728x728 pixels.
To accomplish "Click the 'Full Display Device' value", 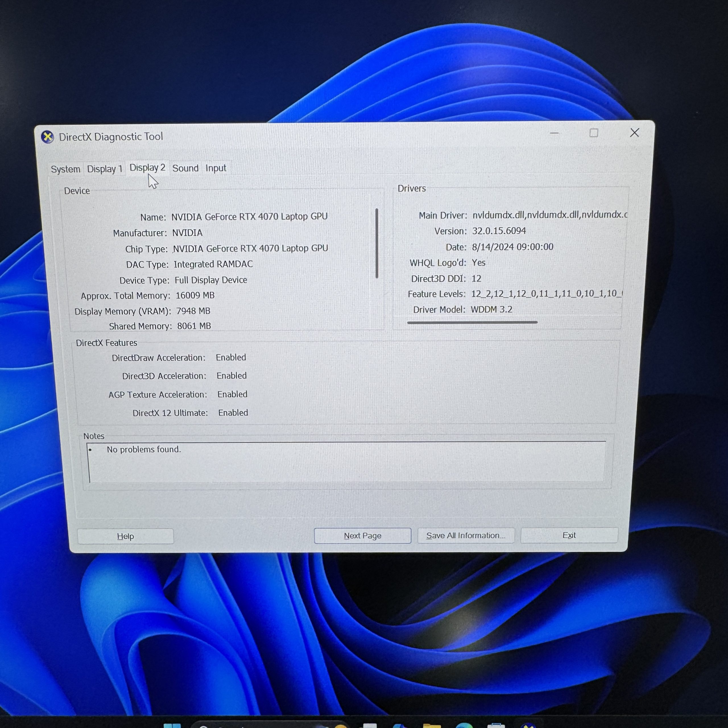I will click(x=211, y=280).
